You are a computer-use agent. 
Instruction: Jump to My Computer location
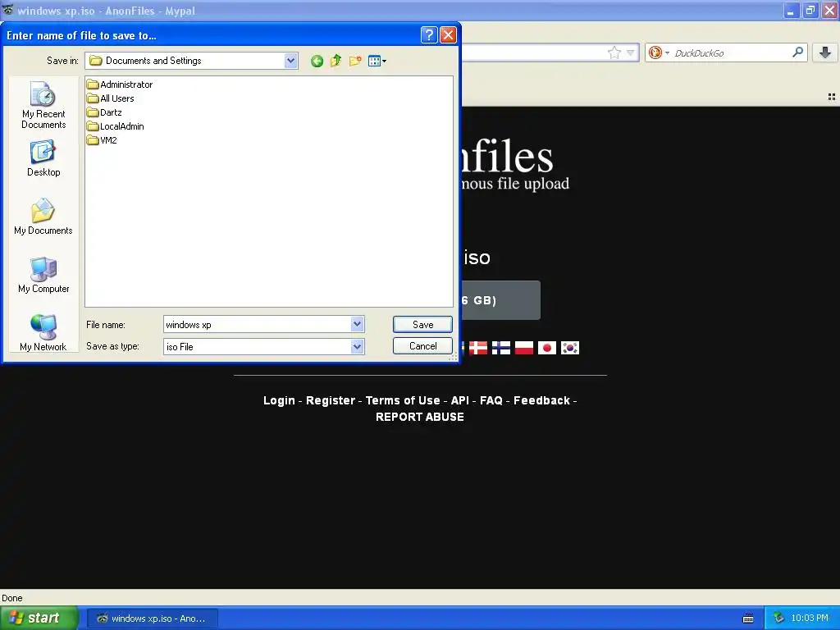point(43,275)
